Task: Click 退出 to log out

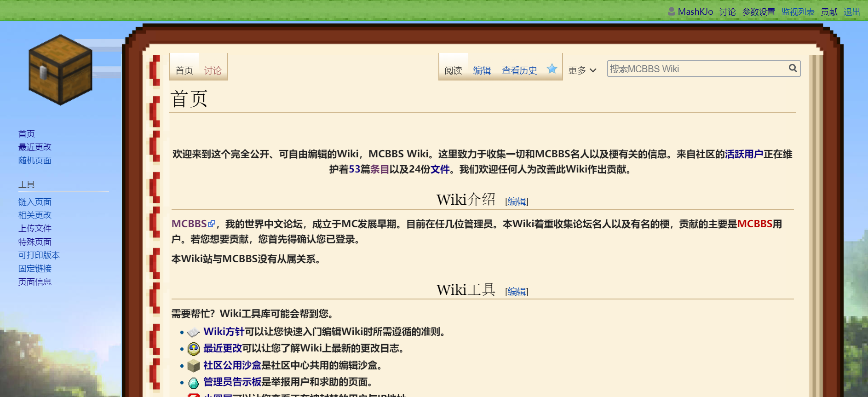Action: pyautogui.click(x=852, y=12)
